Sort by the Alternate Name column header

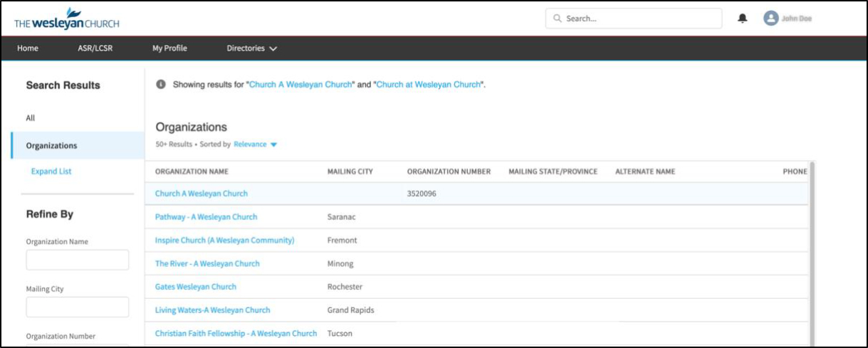[x=645, y=172]
